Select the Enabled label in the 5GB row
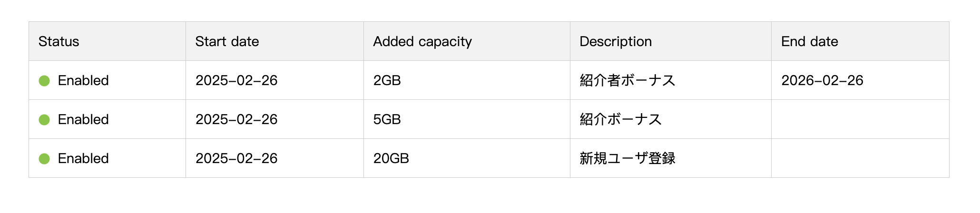This screenshot has height=213, width=980. coord(83,120)
